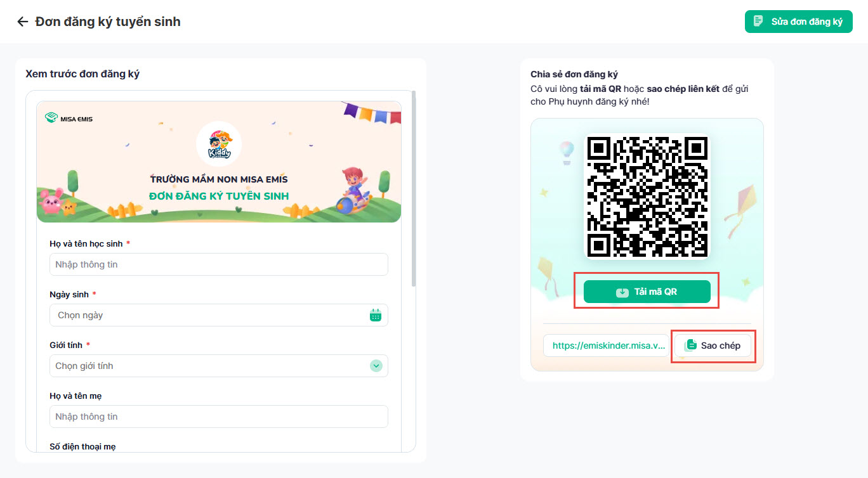Click the edit form document icon
Screen dimensions: 868x478
pos(758,22)
